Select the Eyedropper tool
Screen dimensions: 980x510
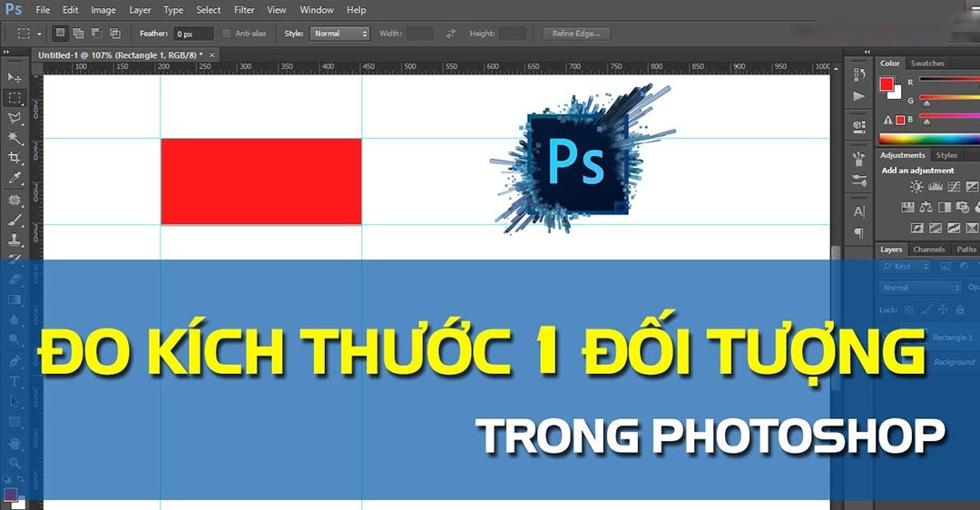click(15, 178)
